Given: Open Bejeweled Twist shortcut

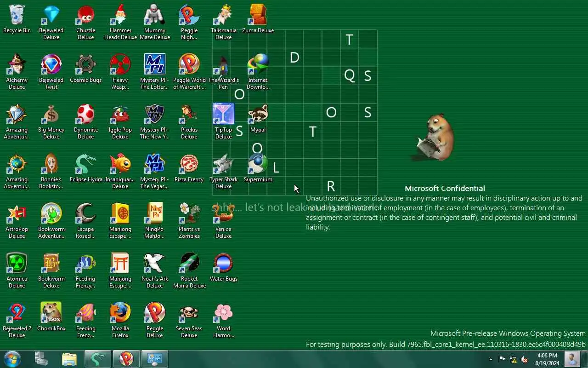Looking at the screenshot, I should (x=51, y=72).
